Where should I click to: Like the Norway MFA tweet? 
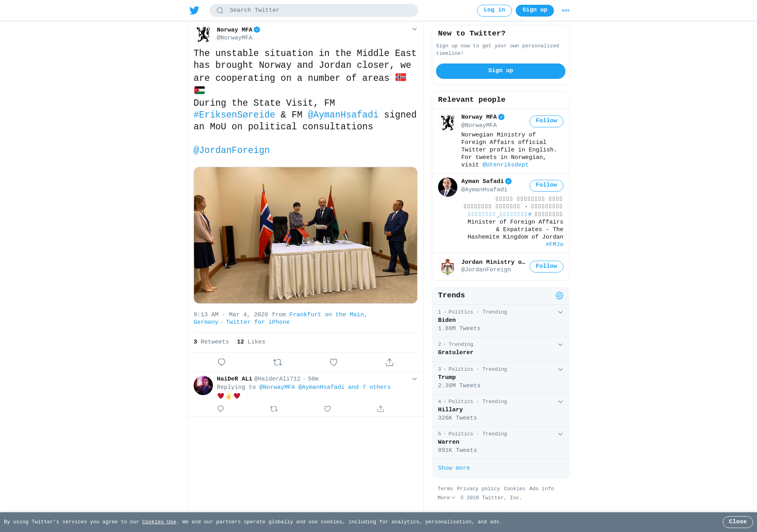[334, 362]
